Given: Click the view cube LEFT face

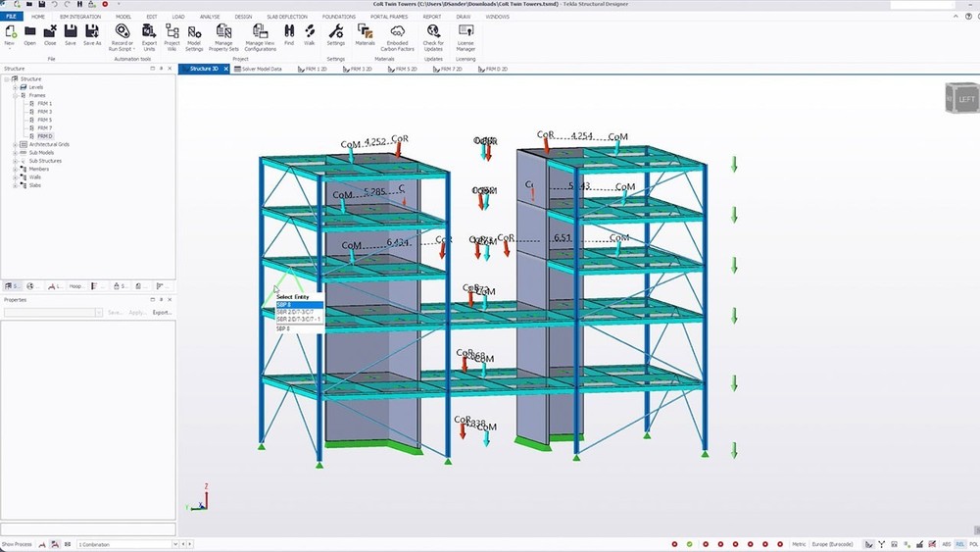Looking at the screenshot, I should click(966, 99).
